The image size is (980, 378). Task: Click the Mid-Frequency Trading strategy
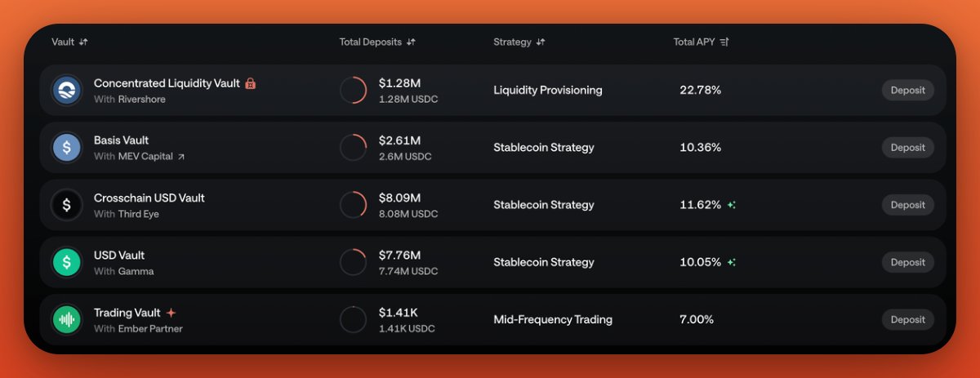click(x=553, y=319)
